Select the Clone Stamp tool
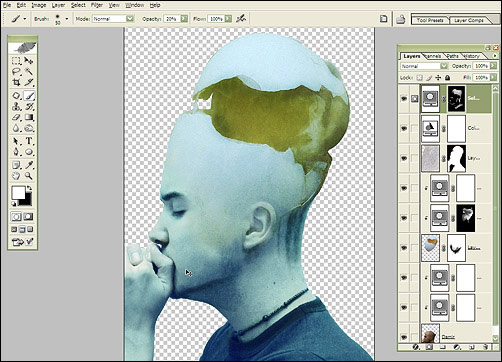 pos(16,107)
